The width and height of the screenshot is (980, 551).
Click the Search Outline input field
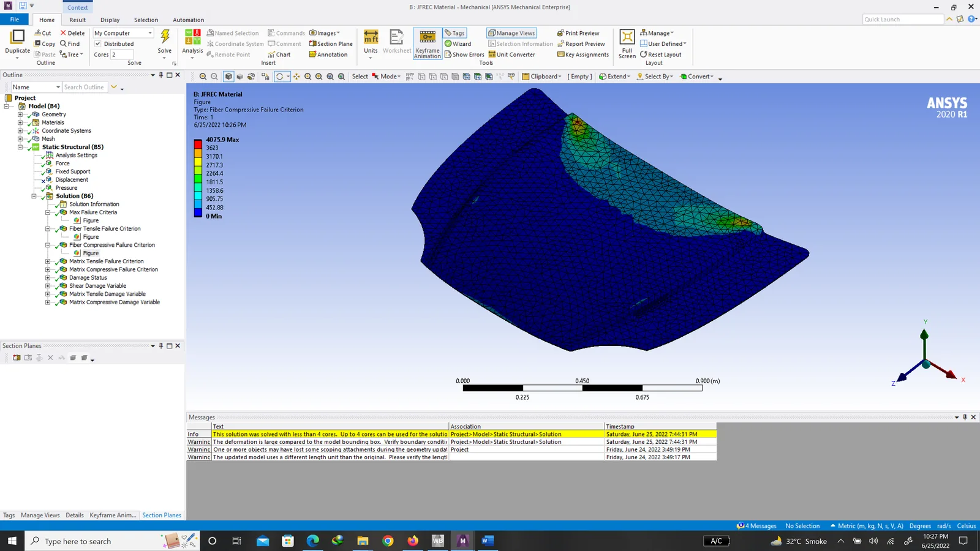coord(85,87)
